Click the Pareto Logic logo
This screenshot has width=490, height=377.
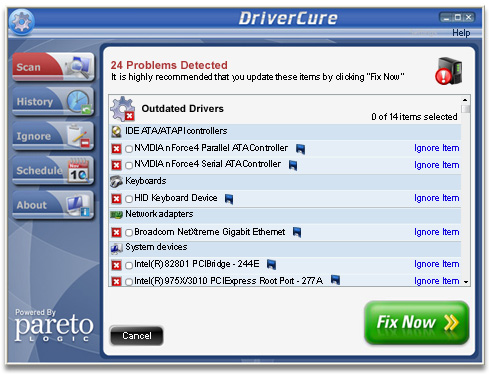pyautogui.click(x=53, y=326)
